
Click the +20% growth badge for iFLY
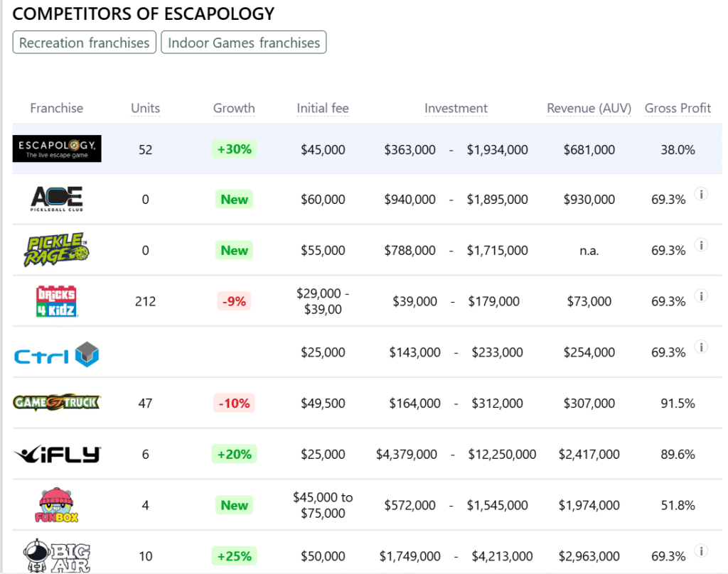pos(234,454)
